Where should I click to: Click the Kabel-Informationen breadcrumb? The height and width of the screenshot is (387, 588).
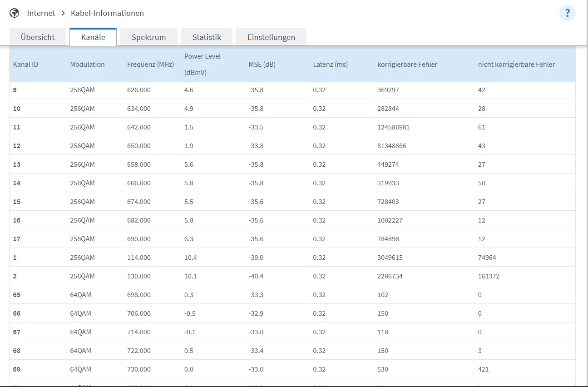tap(107, 13)
